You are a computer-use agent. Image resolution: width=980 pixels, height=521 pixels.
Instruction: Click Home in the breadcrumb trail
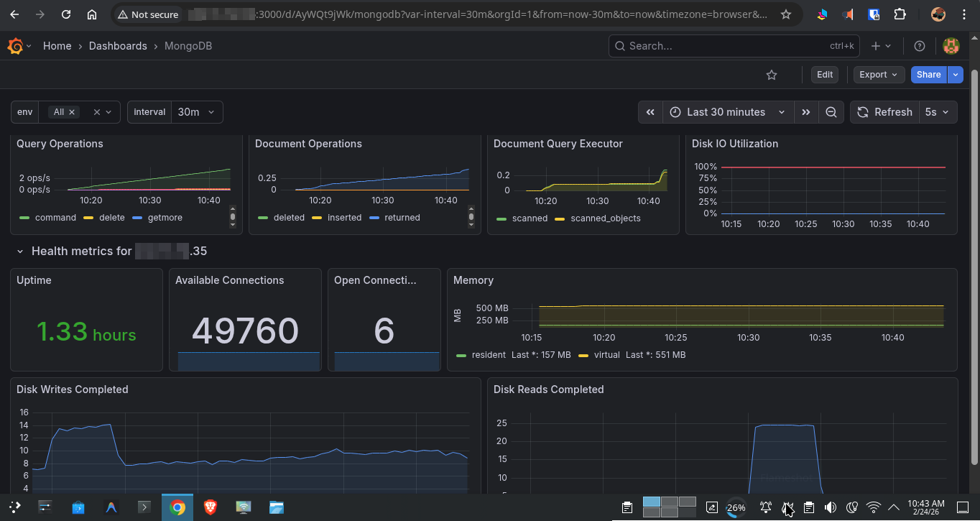57,46
